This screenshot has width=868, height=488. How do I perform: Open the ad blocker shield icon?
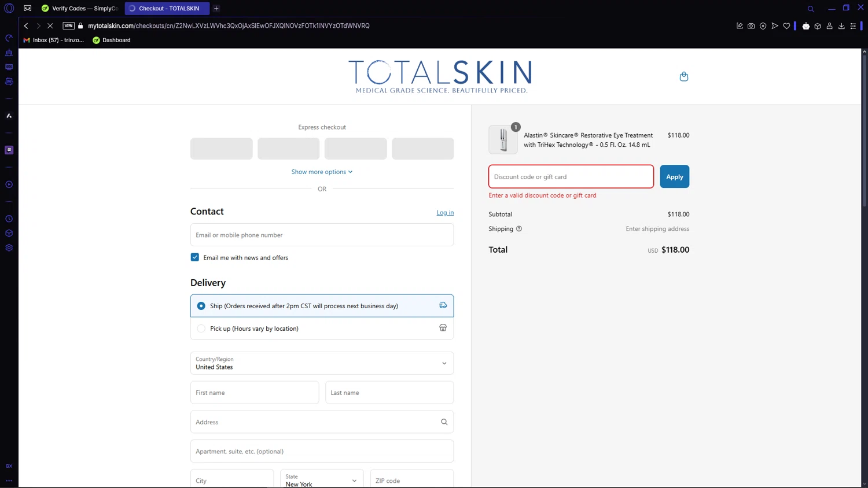tap(763, 25)
